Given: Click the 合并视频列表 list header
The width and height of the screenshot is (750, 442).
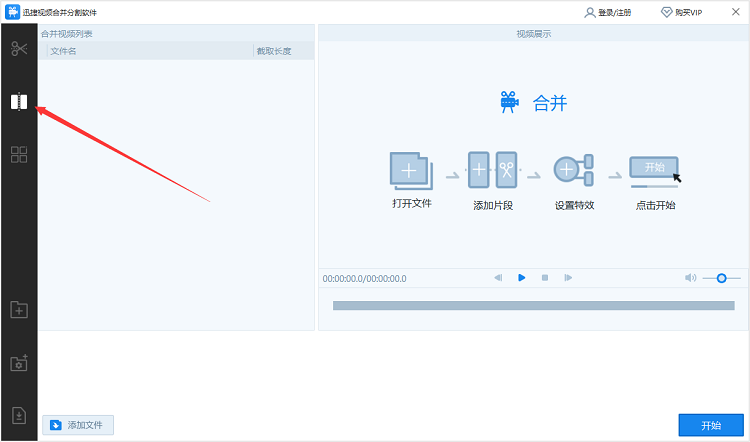Looking at the screenshot, I should point(66,34).
